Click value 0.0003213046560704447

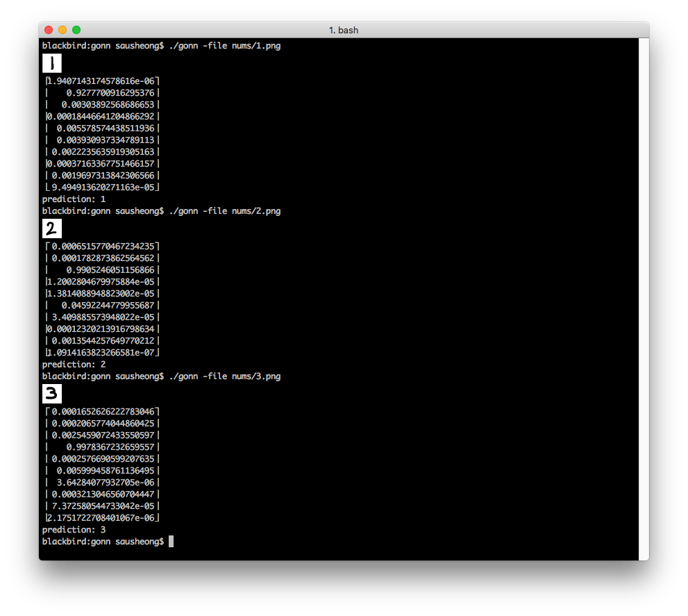(103, 494)
